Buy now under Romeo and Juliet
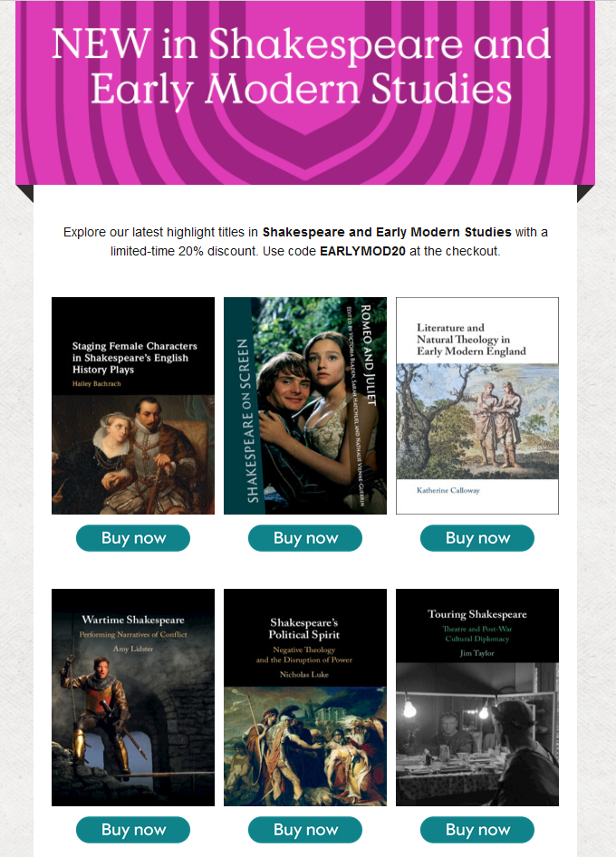 [305, 538]
